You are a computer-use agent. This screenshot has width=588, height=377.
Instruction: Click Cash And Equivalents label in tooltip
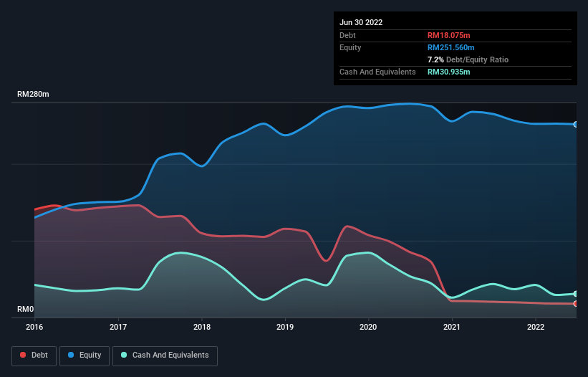pyautogui.click(x=377, y=72)
